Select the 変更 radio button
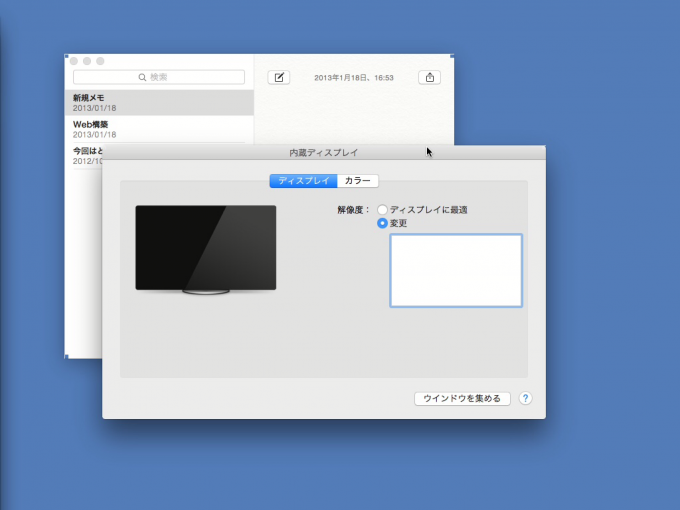The image size is (680, 510). point(382,223)
